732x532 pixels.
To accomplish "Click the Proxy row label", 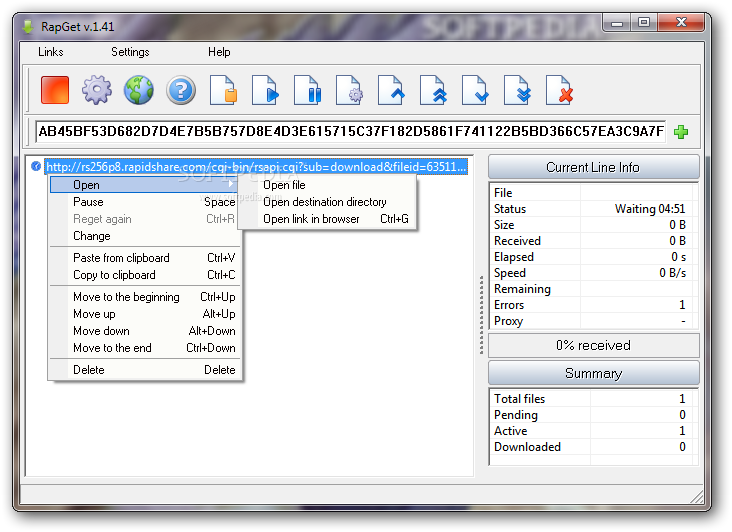I will 508,321.
